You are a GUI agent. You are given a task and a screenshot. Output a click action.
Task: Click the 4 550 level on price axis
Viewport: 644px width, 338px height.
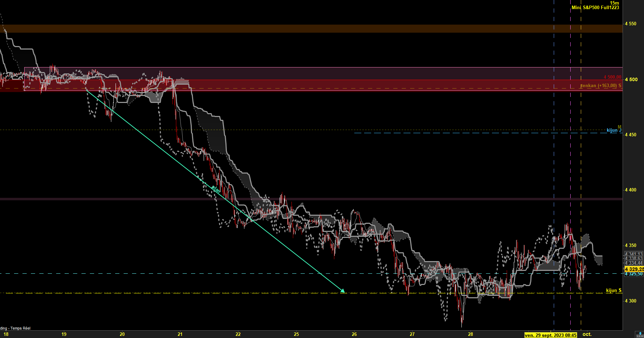point(631,24)
